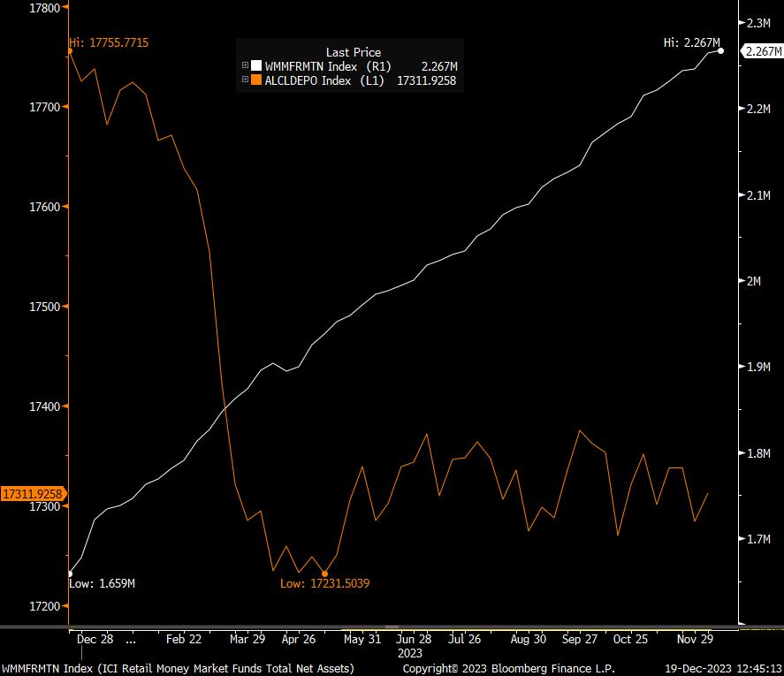The height and width of the screenshot is (676, 784).
Task: Expand the WMMFRMTN Index legend entry
Action: point(246,66)
